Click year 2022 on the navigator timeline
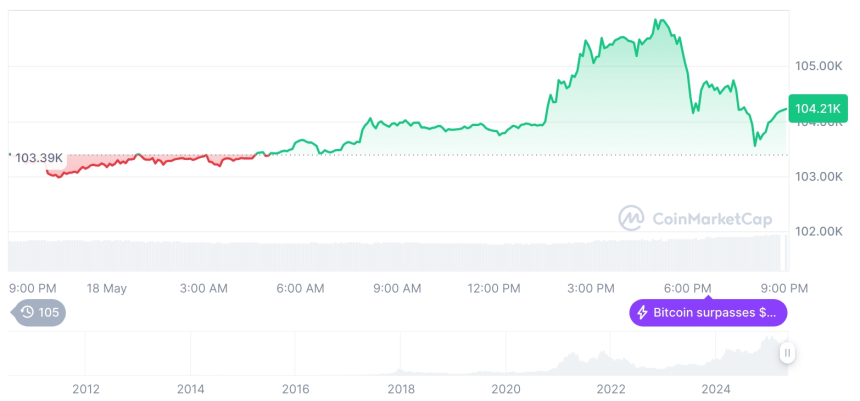Viewport: 860px width, 401px height. click(x=611, y=389)
